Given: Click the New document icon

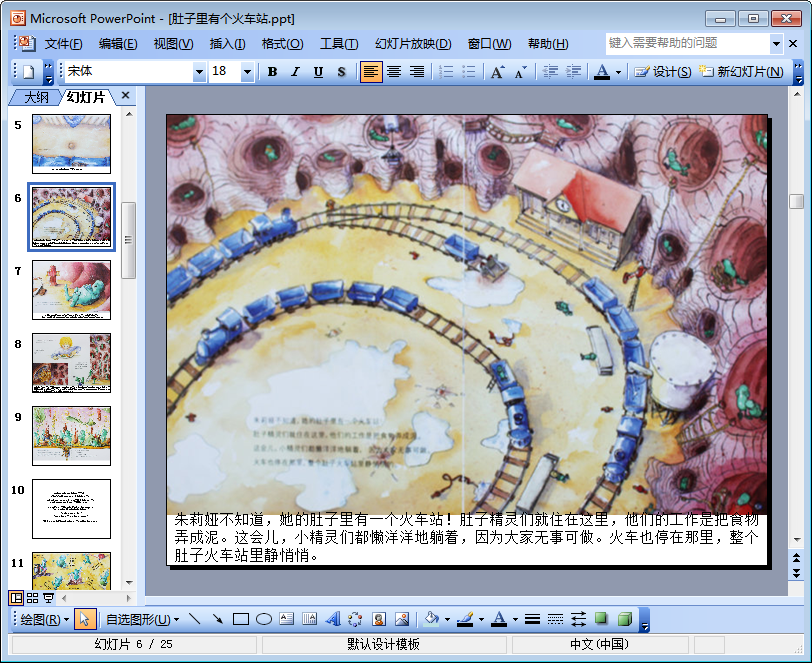Looking at the screenshot, I should tap(28, 71).
